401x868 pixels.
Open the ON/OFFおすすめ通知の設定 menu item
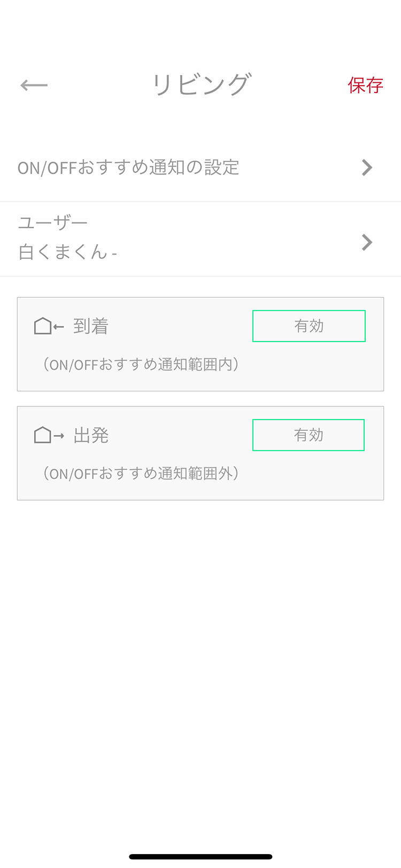coord(128,168)
